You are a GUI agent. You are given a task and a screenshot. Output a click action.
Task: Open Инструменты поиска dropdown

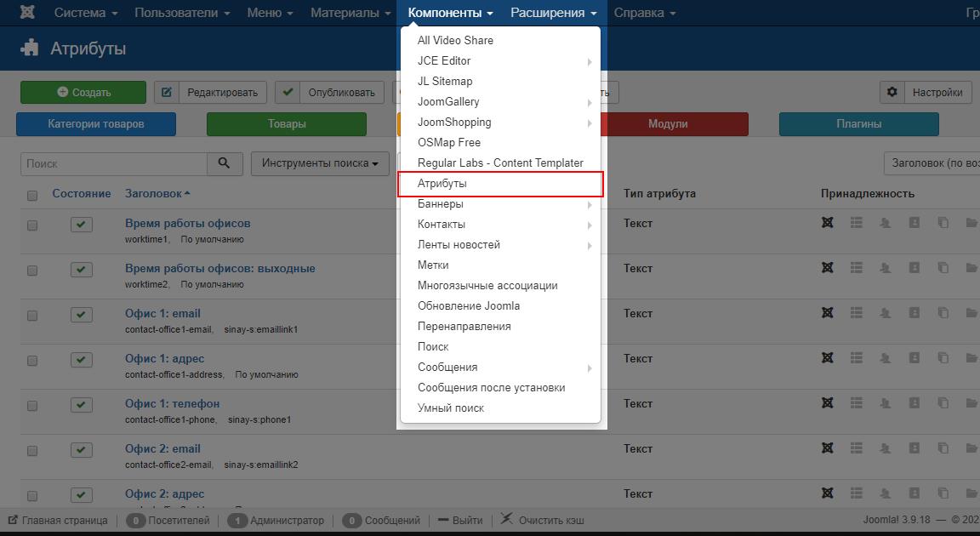pos(320,163)
